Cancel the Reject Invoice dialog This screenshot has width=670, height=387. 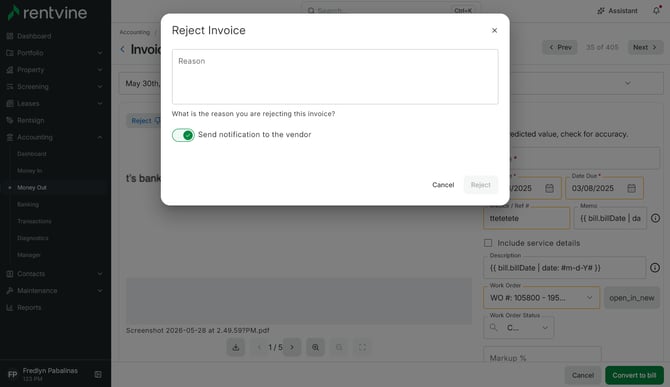[x=443, y=185]
